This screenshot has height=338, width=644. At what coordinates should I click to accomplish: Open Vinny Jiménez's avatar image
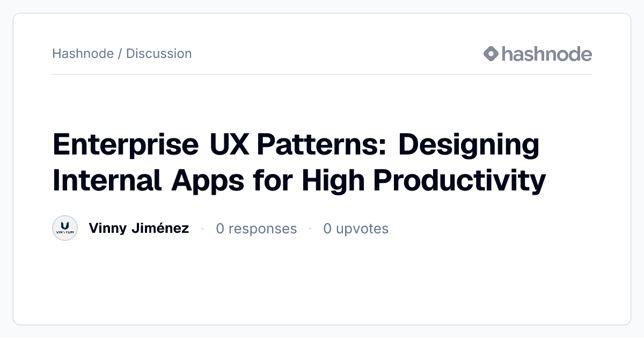[65, 228]
